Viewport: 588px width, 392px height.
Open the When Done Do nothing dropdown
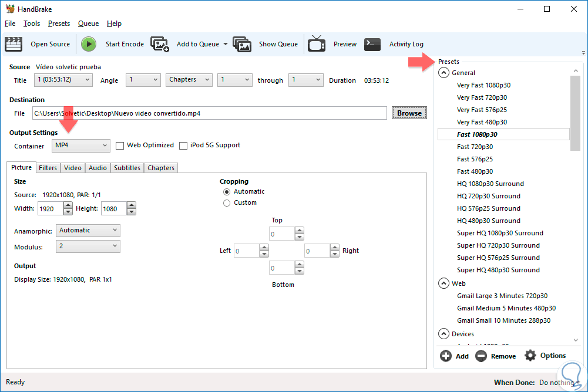click(559, 383)
